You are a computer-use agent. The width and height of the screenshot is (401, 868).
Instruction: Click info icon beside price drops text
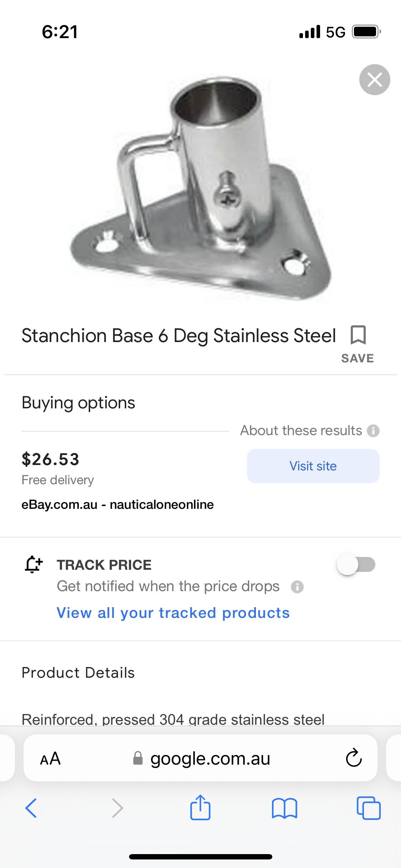pos(297,587)
